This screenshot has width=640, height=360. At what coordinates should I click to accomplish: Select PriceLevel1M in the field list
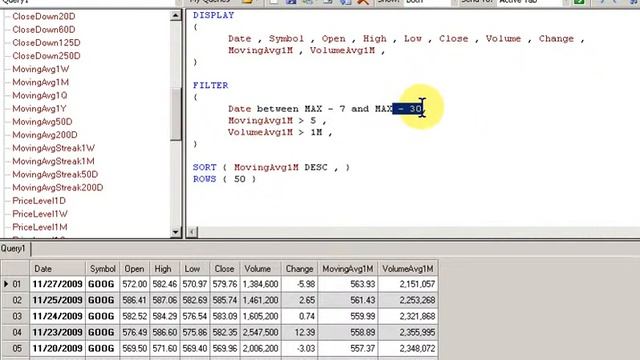point(40,227)
